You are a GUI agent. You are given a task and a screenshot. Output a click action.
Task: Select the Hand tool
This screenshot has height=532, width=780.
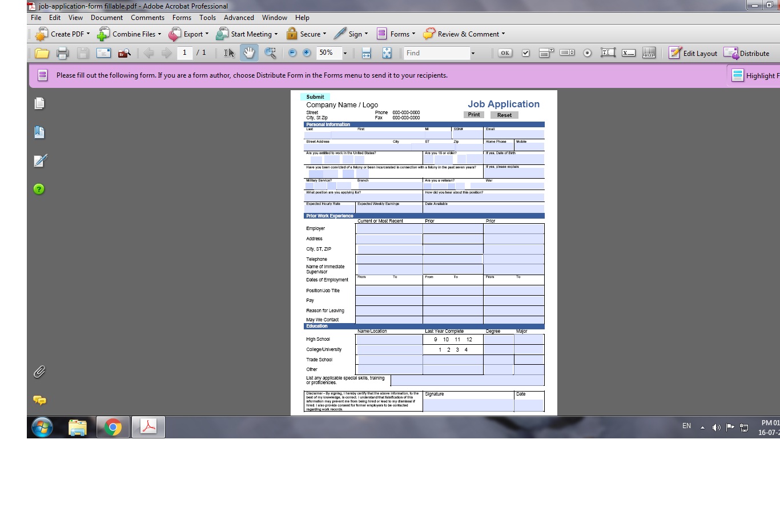click(x=249, y=53)
